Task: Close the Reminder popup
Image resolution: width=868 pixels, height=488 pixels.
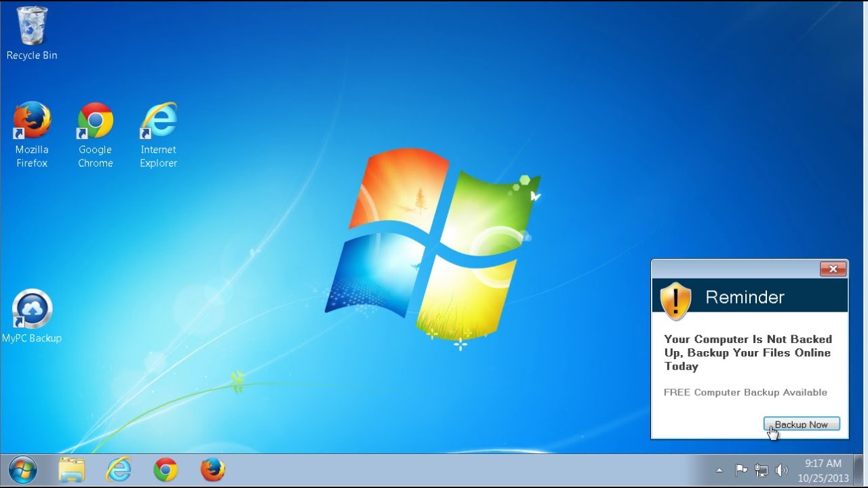Action: point(833,269)
